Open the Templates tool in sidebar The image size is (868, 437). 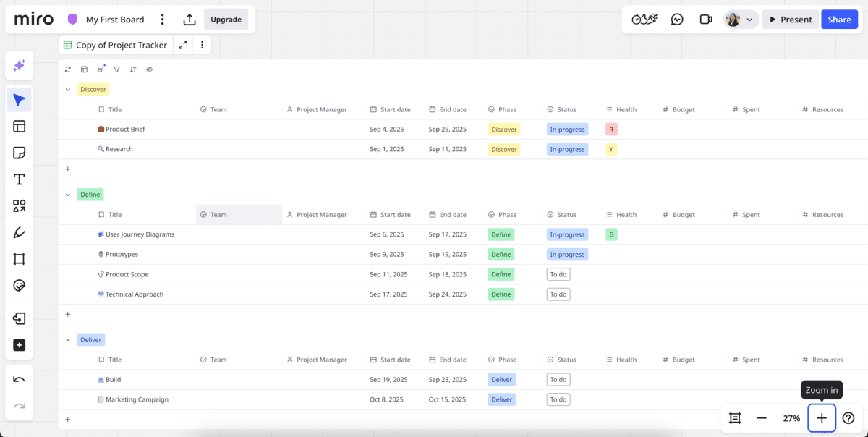(20, 127)
